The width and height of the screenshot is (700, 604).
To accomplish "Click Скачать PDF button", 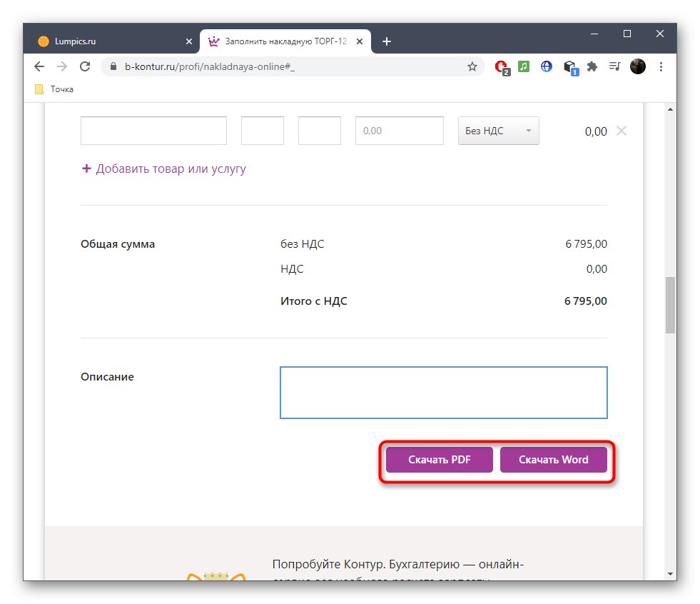I will coord(439,460).
